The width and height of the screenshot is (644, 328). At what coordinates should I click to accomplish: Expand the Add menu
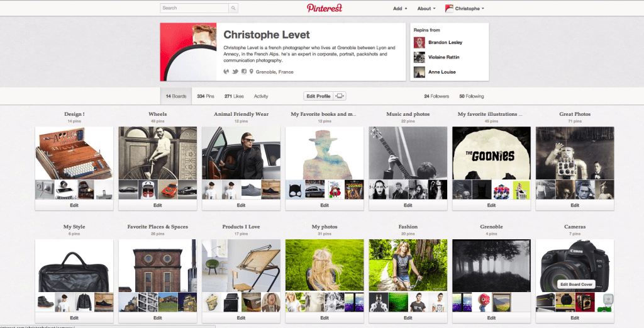[x=400, y=8]
